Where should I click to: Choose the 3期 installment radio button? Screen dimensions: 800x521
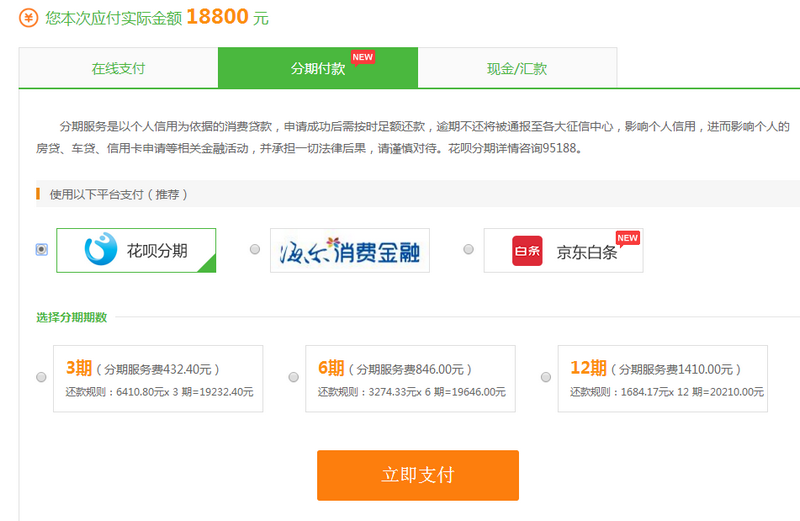click(x=41, y=377)
